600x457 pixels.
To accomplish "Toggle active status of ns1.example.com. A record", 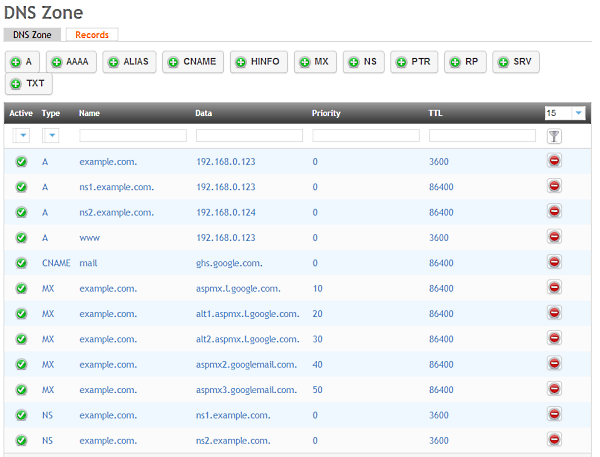I will click(x=21, y=187).
